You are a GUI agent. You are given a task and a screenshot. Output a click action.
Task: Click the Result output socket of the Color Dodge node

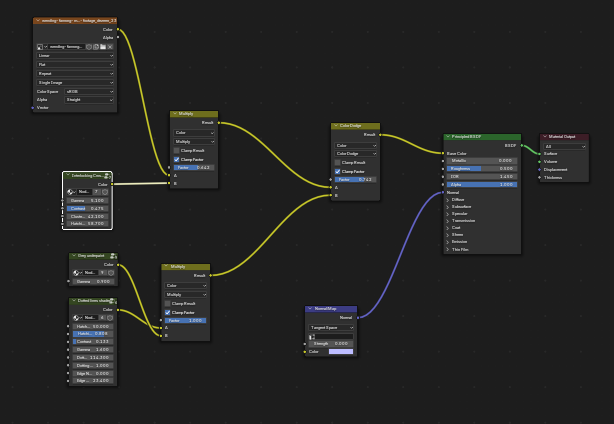380,135
